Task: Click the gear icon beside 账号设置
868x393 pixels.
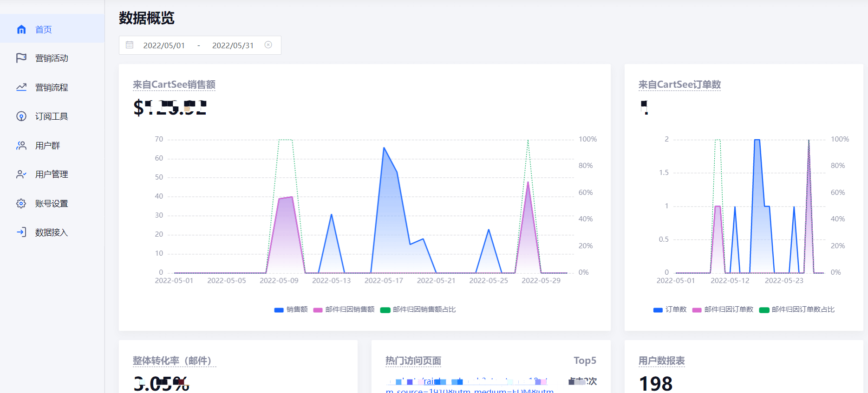Action: coord(21,203)
